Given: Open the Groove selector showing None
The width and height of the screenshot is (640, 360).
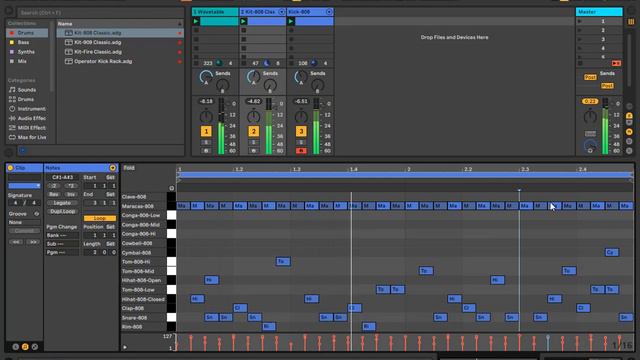Looking at the screenshot, I should coord(24,222).
